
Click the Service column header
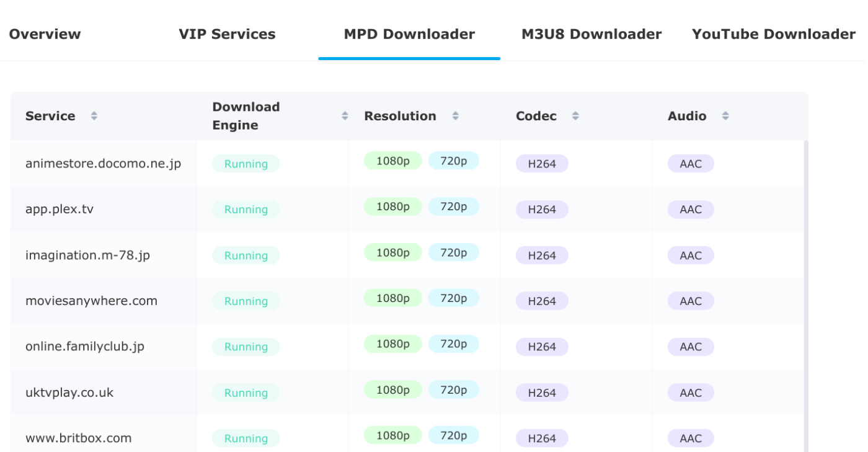[x=104, y=116]
